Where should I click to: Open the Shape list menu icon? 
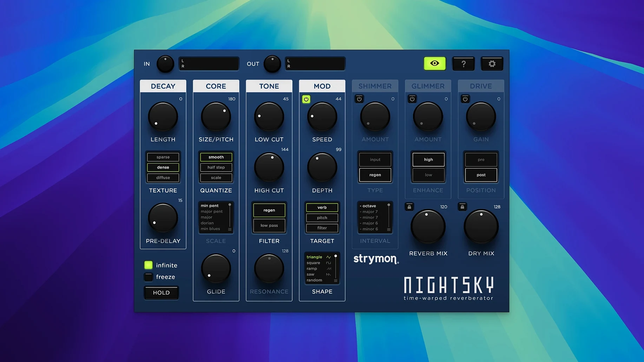[x=336, y=281]
